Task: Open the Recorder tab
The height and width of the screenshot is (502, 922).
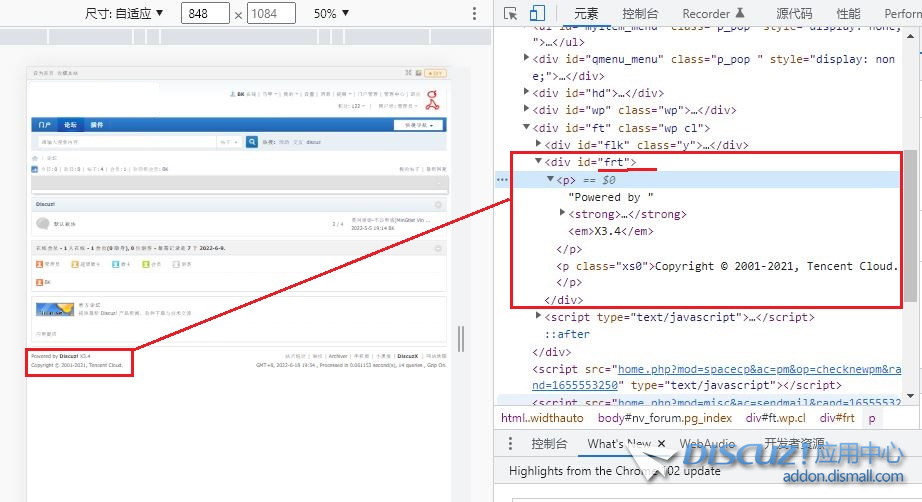Action: [x=713, y=14]
